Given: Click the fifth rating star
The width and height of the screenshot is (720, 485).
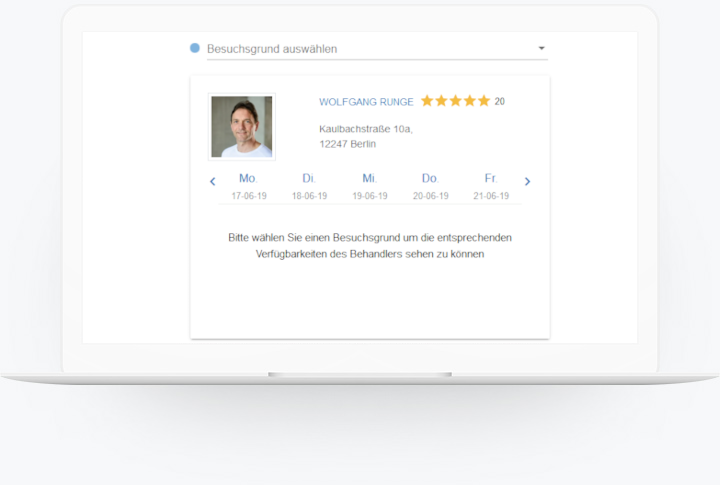Looking at the screenshot, I should coord(484,101).
